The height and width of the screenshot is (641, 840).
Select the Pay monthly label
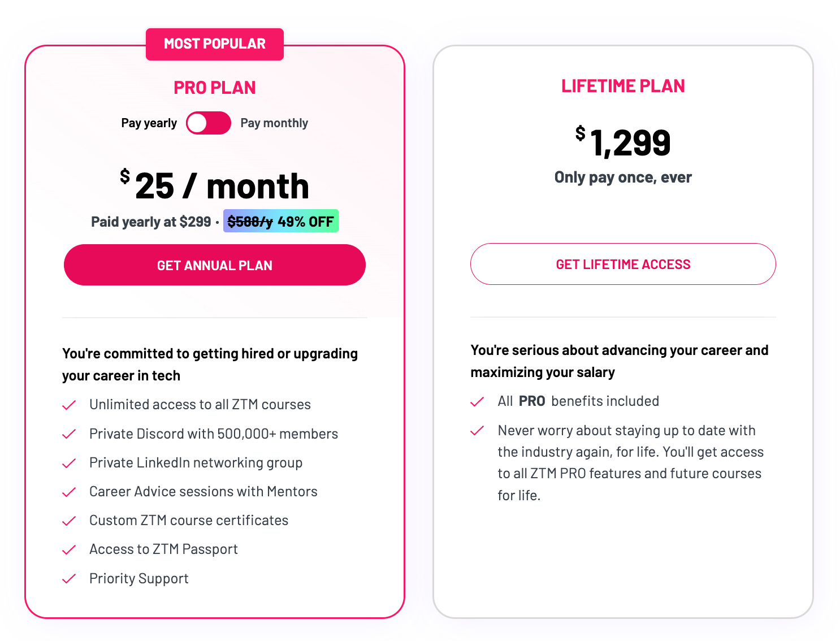pos(274,123)
